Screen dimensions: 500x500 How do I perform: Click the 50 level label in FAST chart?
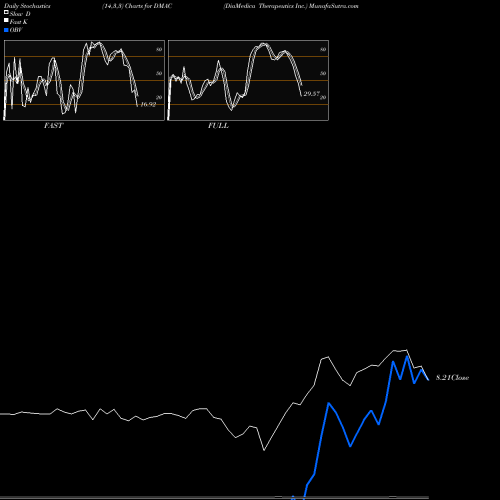coord(159,73)
